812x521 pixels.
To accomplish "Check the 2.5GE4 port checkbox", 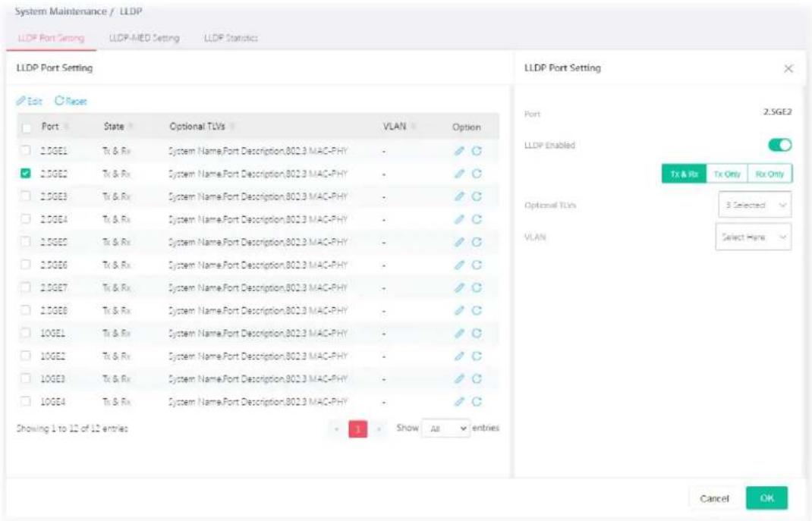I will pyautogui.click(x=25, y=219).
